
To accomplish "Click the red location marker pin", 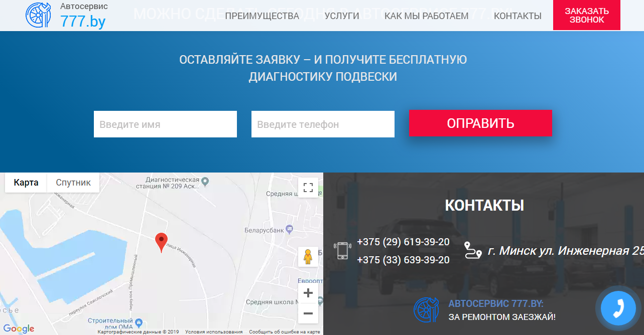I will click(x=161, y=243).
